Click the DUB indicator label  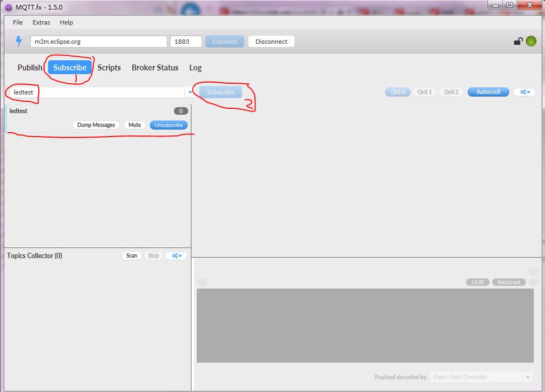pos(478,282)
